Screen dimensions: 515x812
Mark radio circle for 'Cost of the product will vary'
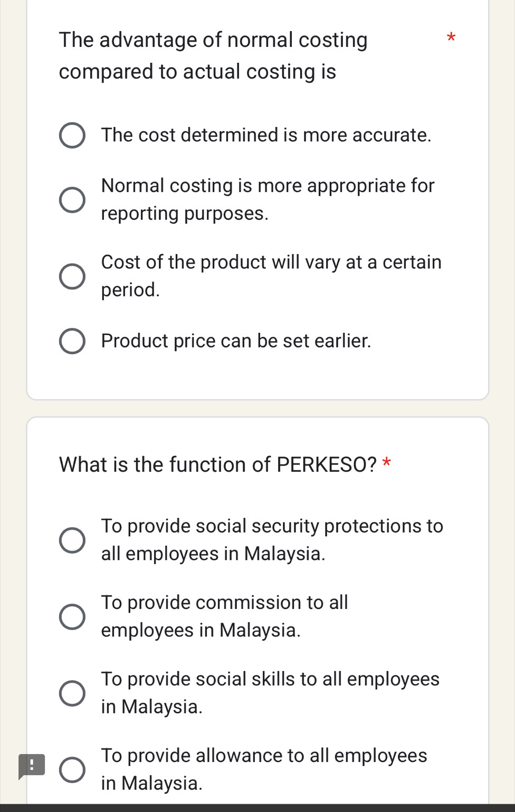[72, 276]
